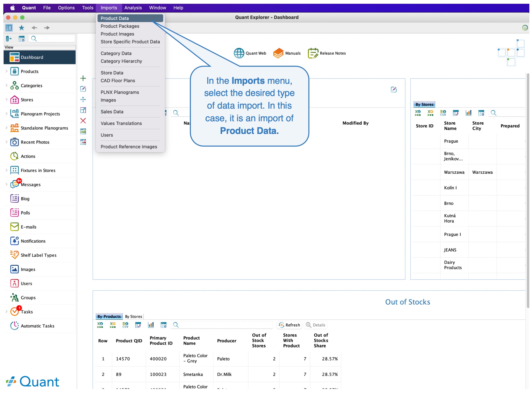
Task: Open the Tools menu
Action: tap(87, 8)
